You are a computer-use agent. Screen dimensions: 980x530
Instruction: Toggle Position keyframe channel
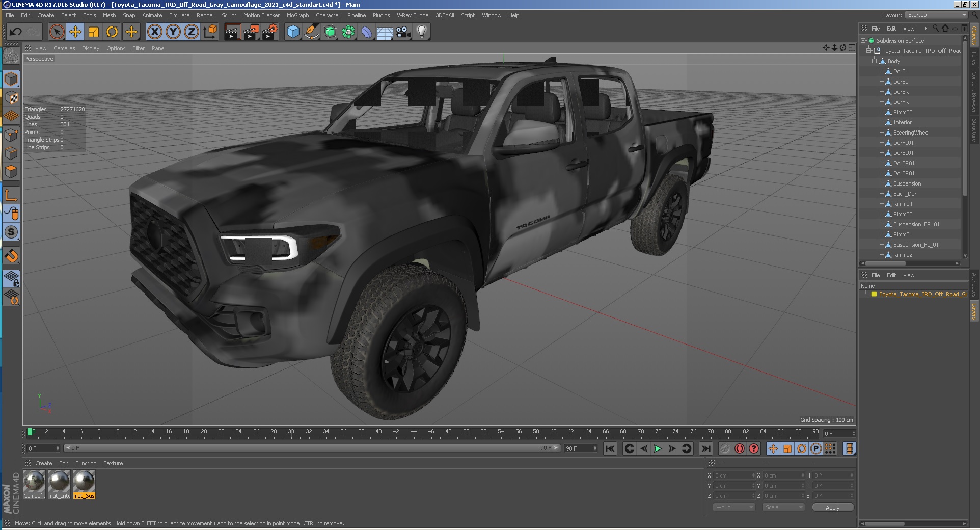tap(773, 448)
